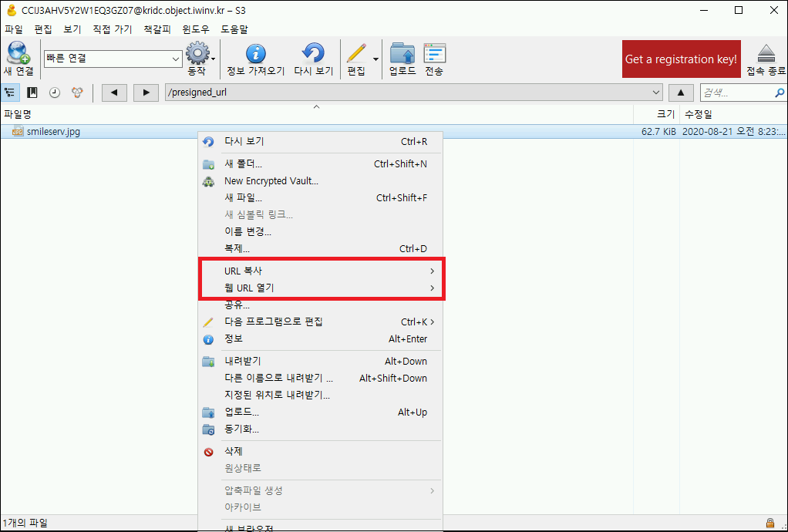788x532 pixels.
Task: Expand the Edit (편집) toolbar dropdown arrow
Action: (376, 59)
